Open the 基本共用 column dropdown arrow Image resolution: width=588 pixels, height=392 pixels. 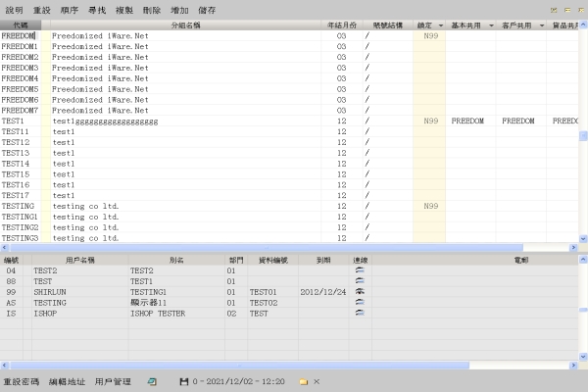(x=489, y=24)
